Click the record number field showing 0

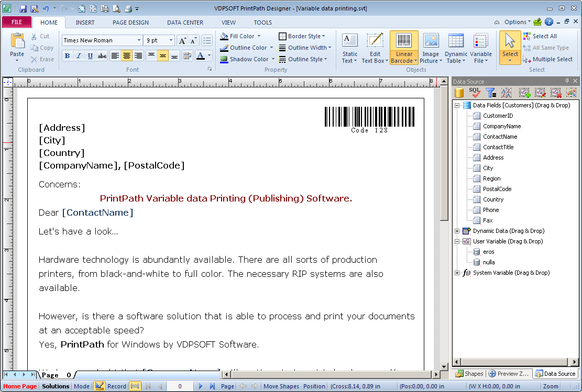[180, 386]
